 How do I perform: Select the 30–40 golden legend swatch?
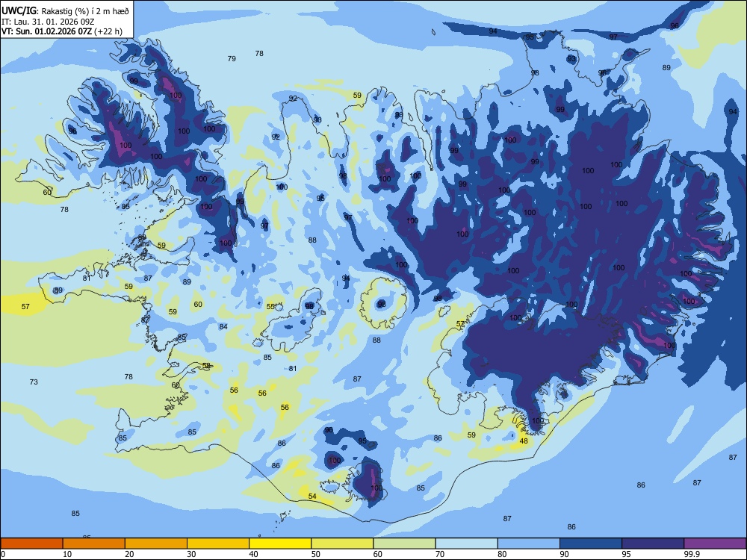[x=218, y=544]
